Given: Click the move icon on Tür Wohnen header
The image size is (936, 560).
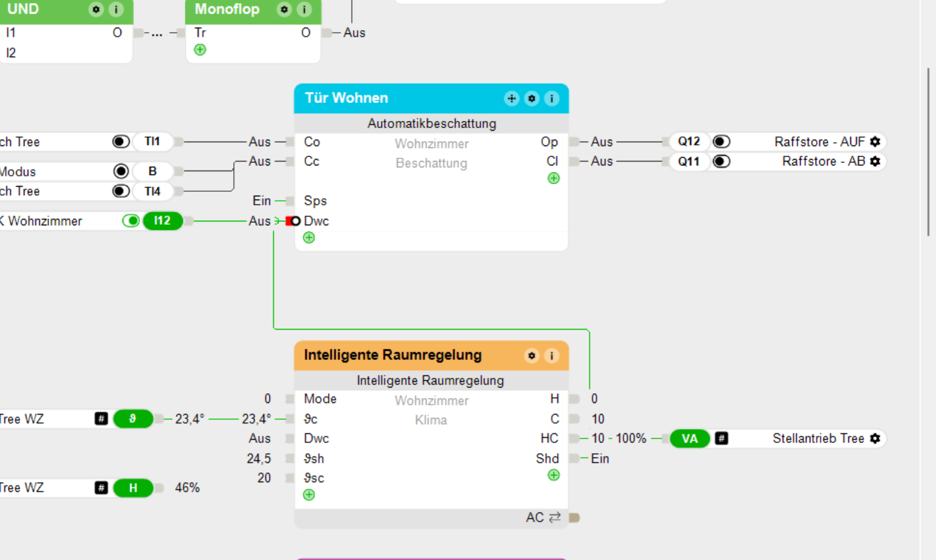Looking at the screenshot, I should (x=511, y=98).
